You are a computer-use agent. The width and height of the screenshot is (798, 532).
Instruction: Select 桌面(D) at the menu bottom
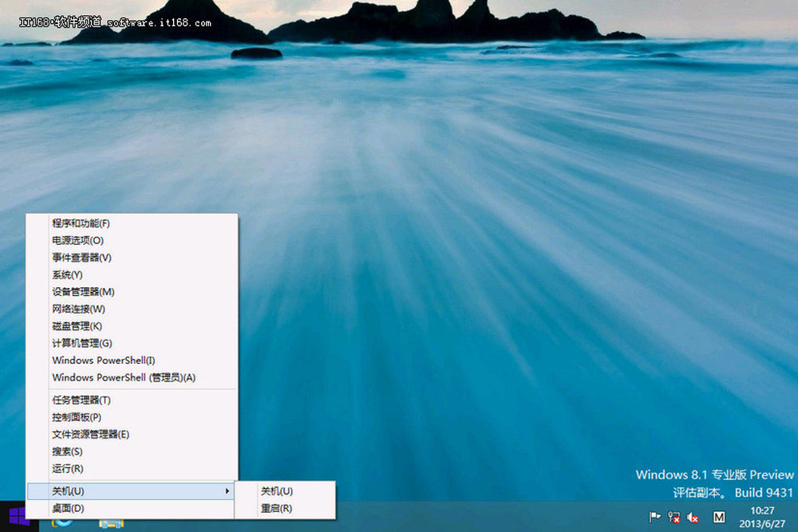68,508
